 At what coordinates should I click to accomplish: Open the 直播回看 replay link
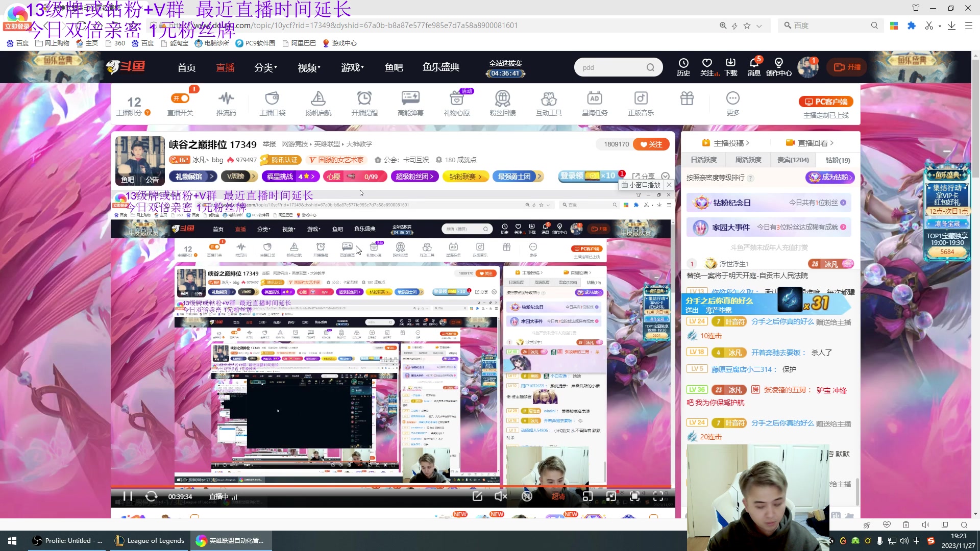(810, 143)
